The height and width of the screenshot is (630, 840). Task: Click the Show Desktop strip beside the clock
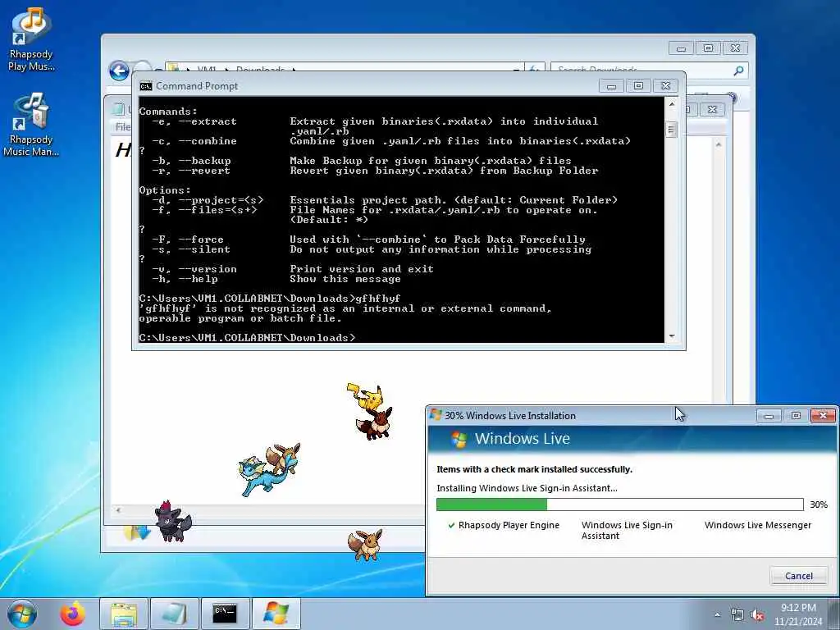[x=834, y=614]
